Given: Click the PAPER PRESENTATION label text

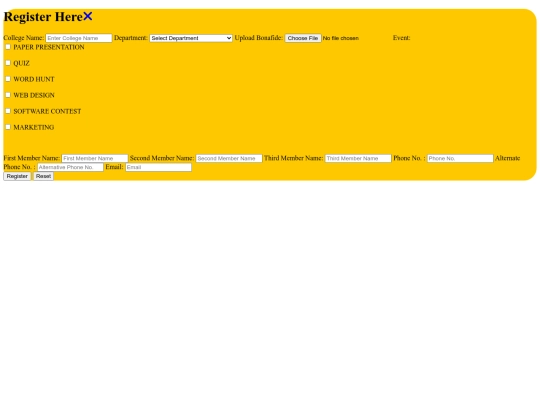Looking at the screenshot, I should (x=49, y=47).
